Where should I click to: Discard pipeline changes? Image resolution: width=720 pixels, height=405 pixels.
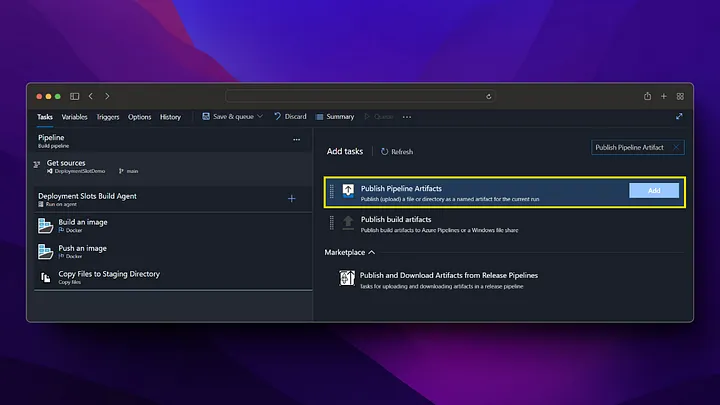(x=290, y=117)
